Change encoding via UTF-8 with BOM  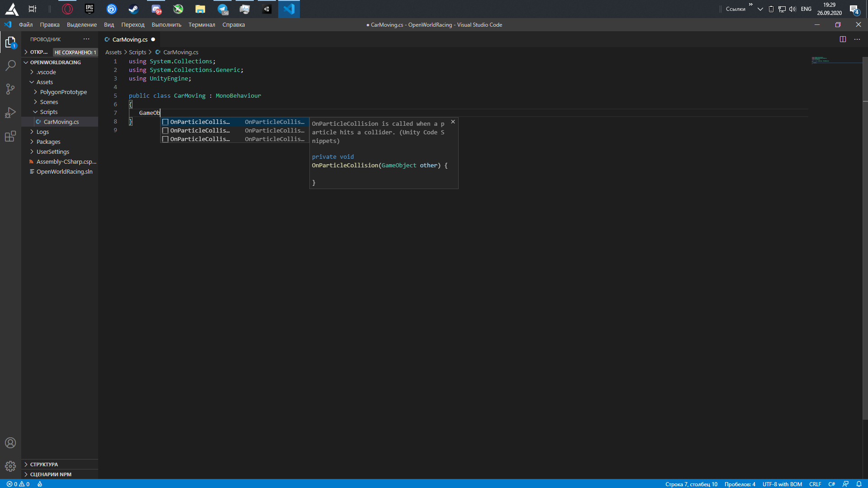[x=782, y=484]
